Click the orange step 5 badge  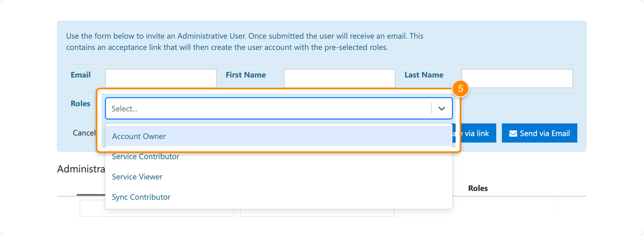coord(460,89)
